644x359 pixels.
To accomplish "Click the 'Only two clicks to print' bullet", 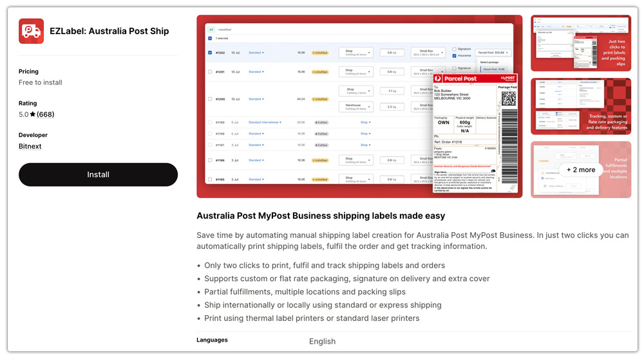I will click(x=325, y=266).
